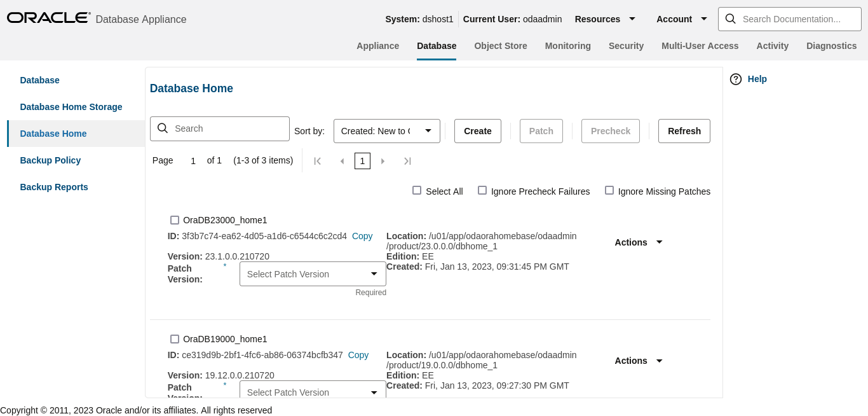The image size is (868, 416).
Task: Click the Create button
Action: pyautogui.click(x=478, y=131)
